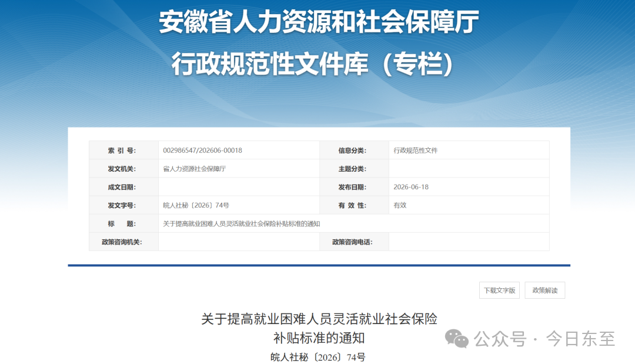This screenshot has width=635, height=364.
Task: Click the banner subtitle 行政规范性文件库（专栏）
Action: pos(312,64)
